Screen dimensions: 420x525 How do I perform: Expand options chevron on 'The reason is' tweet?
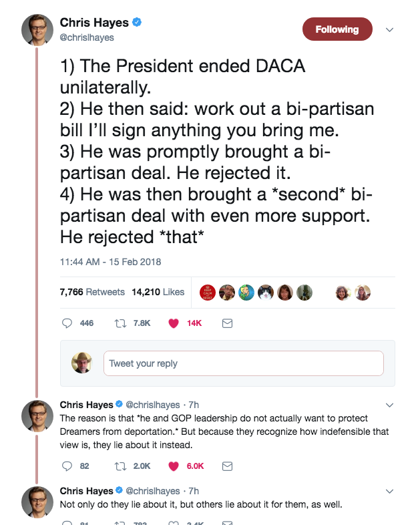point(391,405)
